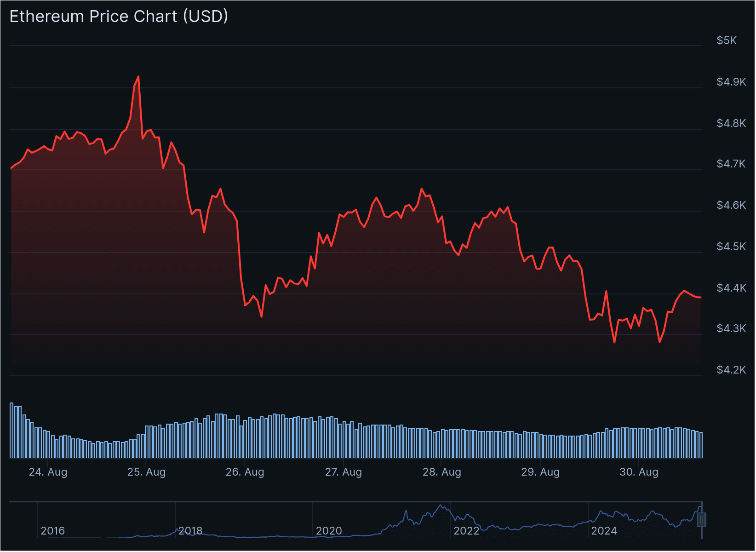This screenshot has width=756, height=552.
Task: Click 2018 in the navigator timeline
Action: [x=190, y=531]
